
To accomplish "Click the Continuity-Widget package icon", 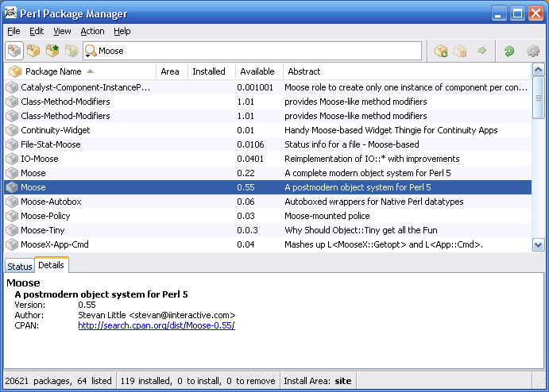I will [12, 130].
